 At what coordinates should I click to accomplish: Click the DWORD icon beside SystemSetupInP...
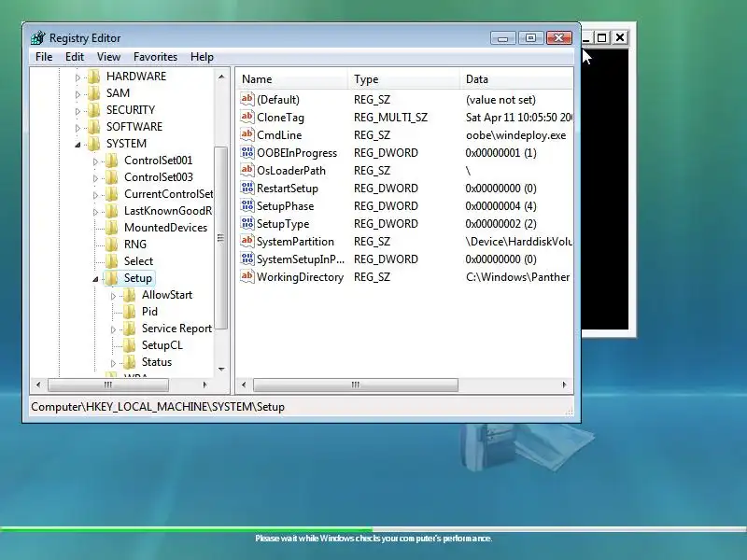[x=247, y=259]
